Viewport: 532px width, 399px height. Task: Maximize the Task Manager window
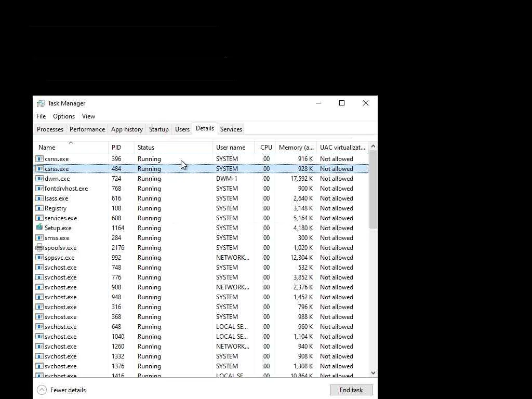click(x=342, y=103)
